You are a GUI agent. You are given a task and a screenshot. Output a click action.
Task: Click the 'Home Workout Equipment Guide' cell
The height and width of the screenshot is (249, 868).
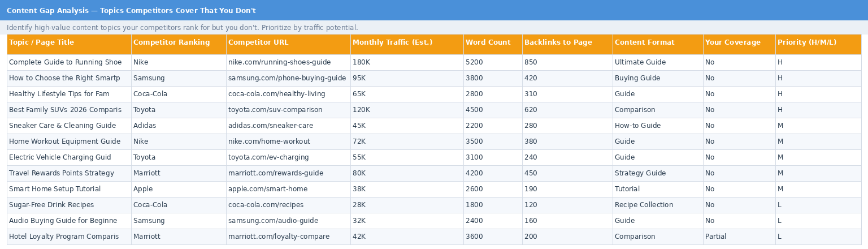coord(69,141)
